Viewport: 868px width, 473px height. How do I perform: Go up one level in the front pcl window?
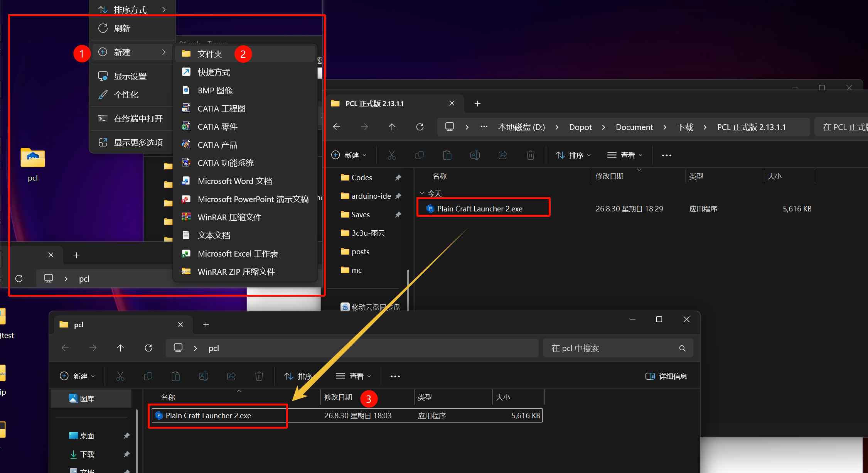click(120, 348)
